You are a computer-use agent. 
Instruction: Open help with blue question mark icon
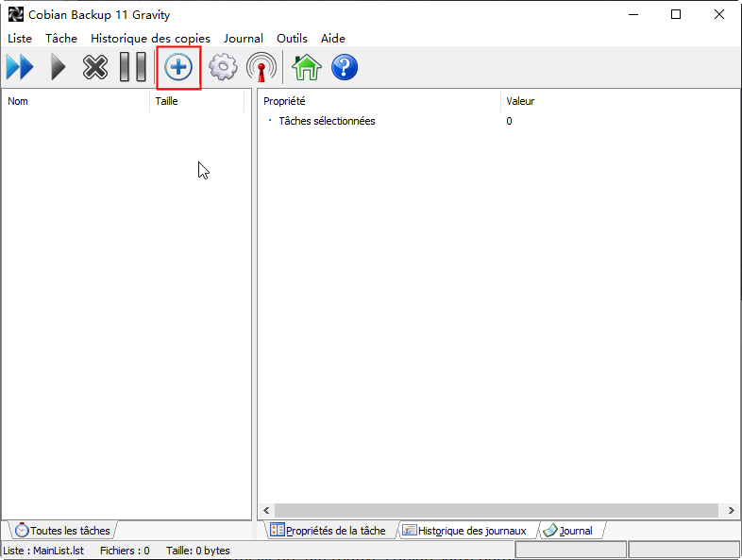[x=345, y=67]
